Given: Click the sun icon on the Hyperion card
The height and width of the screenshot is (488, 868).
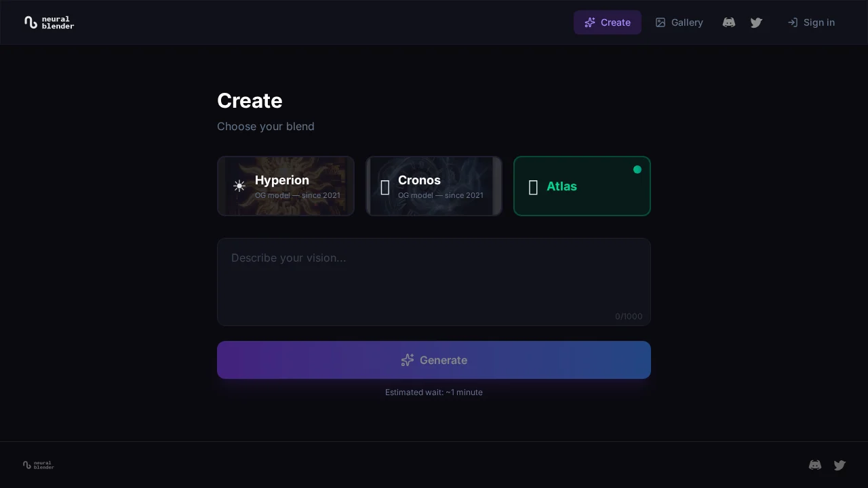Looking at the screenshot, I should (239, 186).
